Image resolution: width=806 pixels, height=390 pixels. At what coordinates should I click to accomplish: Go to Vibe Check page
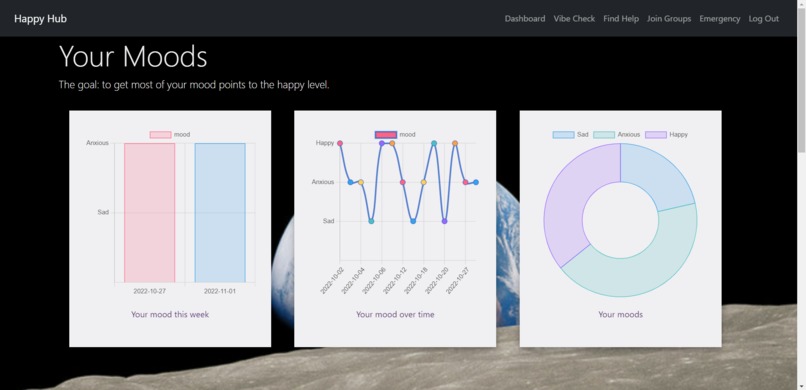[574, 18]
